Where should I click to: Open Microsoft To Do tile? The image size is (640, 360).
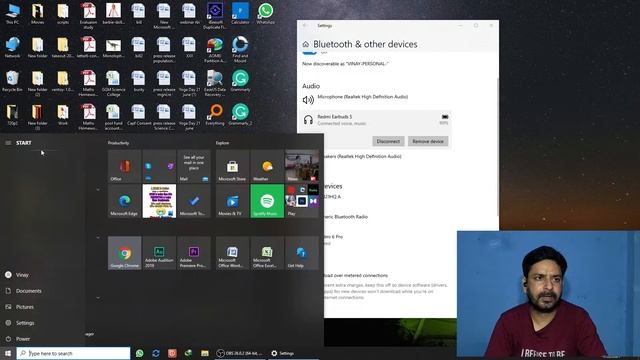coord(194,201)
